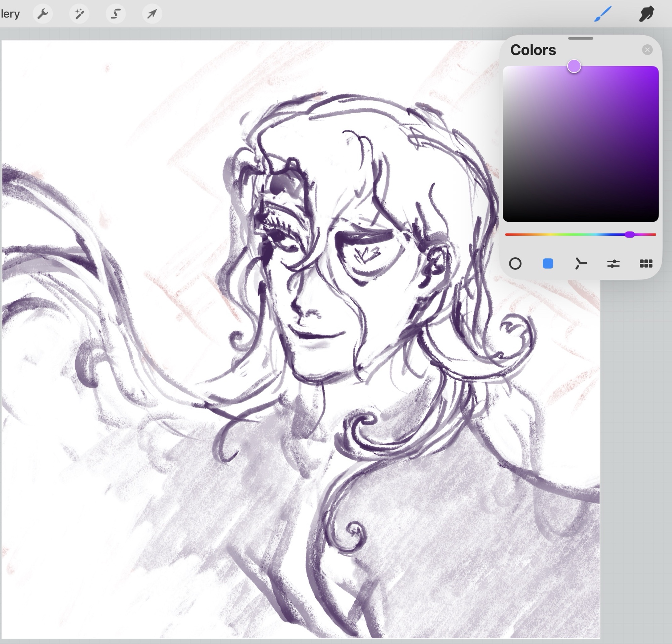Return to the Gallery

pos(10,14)
